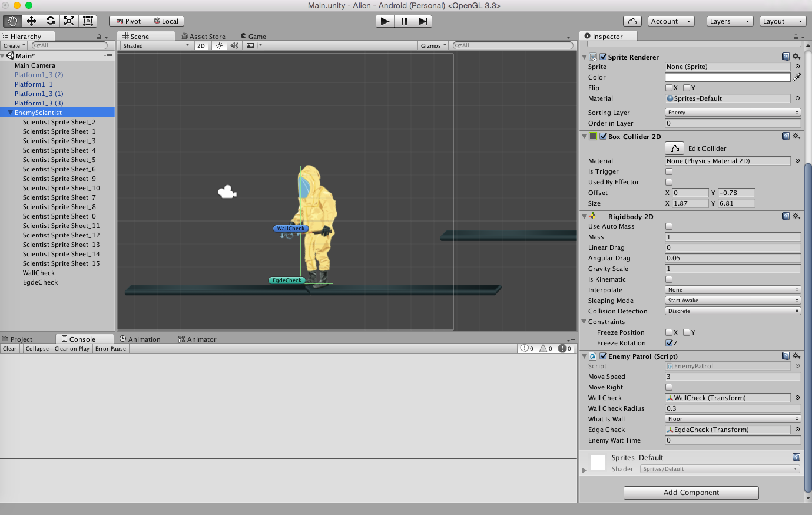Click Edit Collider button
This screenshot has width=812, height=515.
tap(675, 148)
